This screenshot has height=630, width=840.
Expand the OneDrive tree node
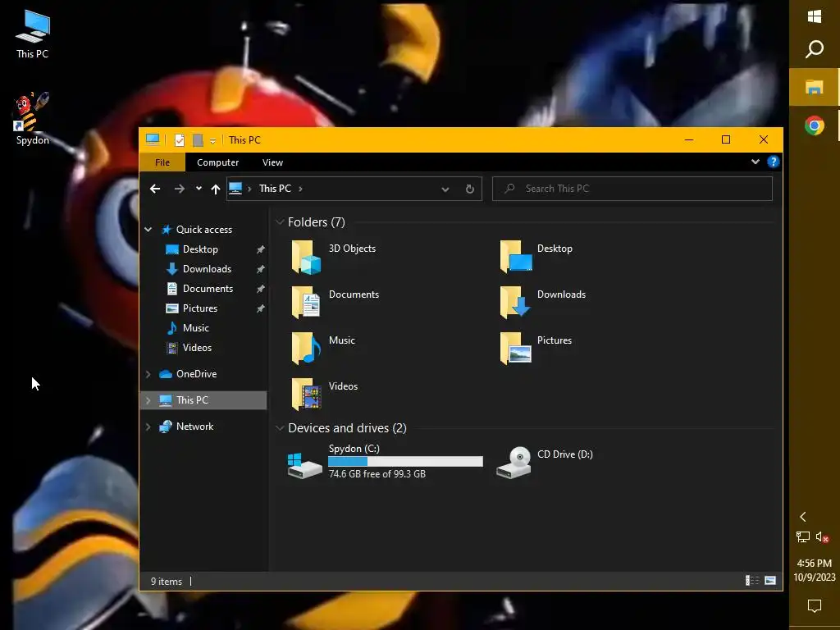click(x=148, y=374)
